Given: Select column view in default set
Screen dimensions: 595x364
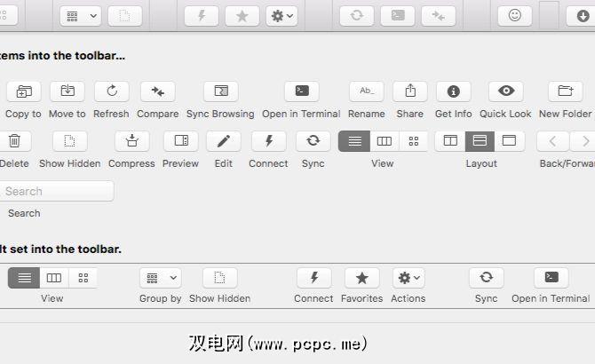Looking at the screenshot, I should point(54,278).
